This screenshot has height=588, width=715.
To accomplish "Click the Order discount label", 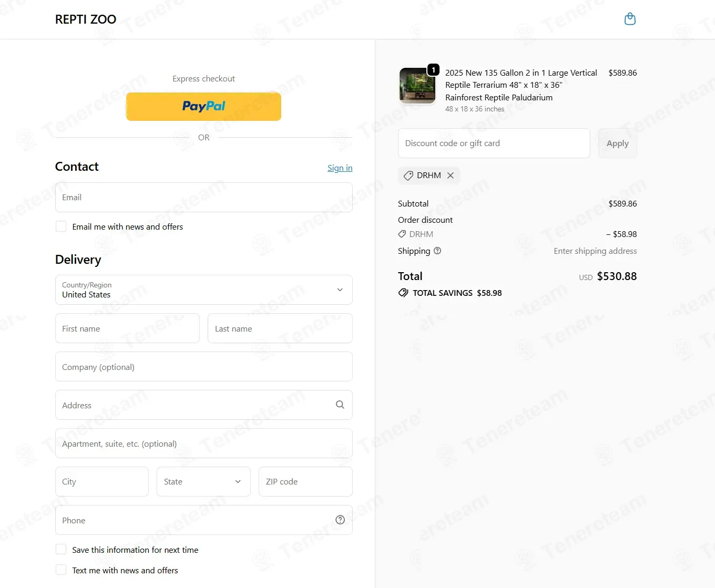I will (425, 220).
